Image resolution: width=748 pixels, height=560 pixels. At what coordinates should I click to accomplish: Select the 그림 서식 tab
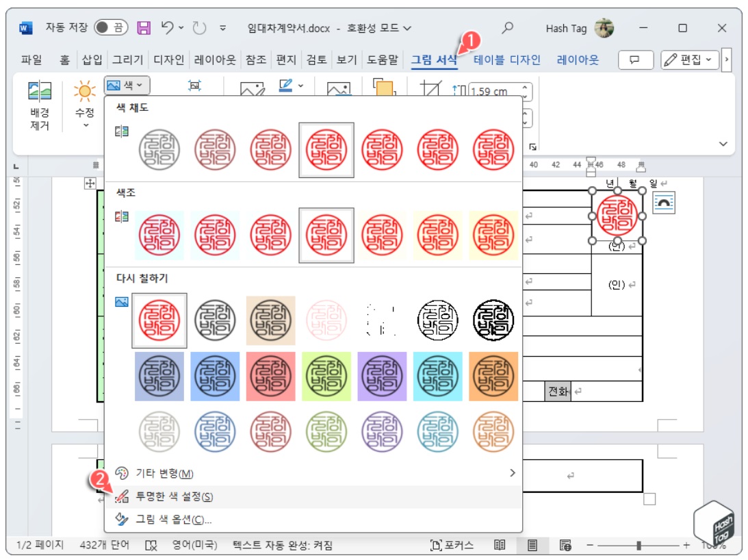pos(434,60)
